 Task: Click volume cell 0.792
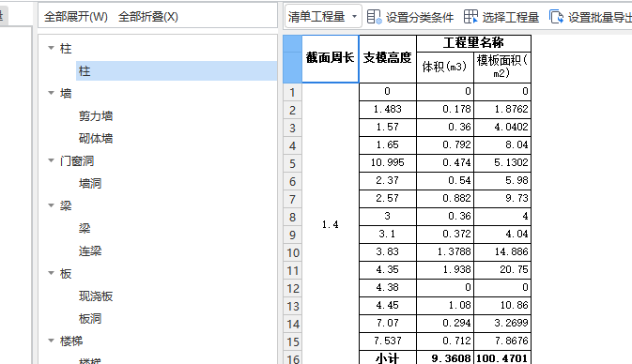444,145
